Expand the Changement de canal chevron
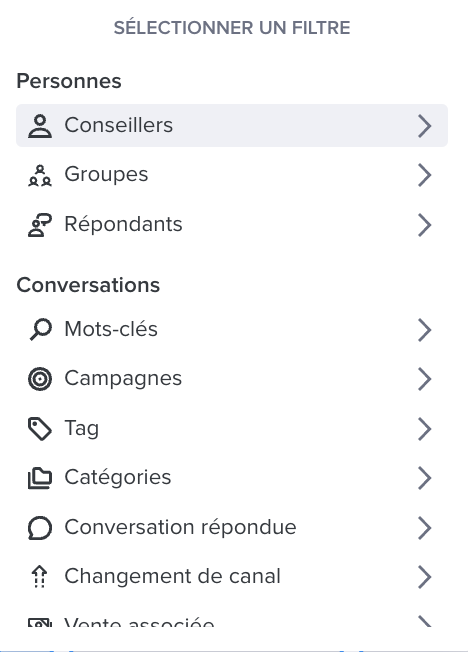The image size is (468, 652). coord(424,577)
